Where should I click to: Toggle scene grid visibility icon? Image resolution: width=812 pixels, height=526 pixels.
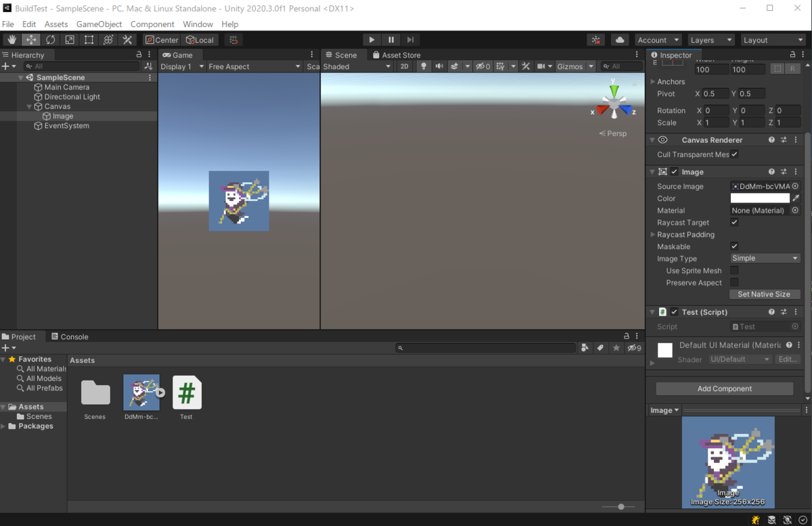(x=500, y=66)
